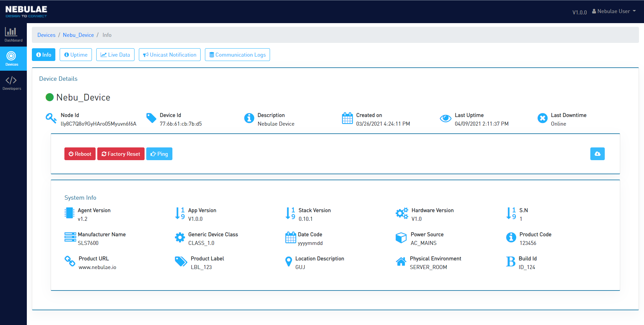Click the Agent Version chip icon
The image size is (644, 325).
point(69,213)
